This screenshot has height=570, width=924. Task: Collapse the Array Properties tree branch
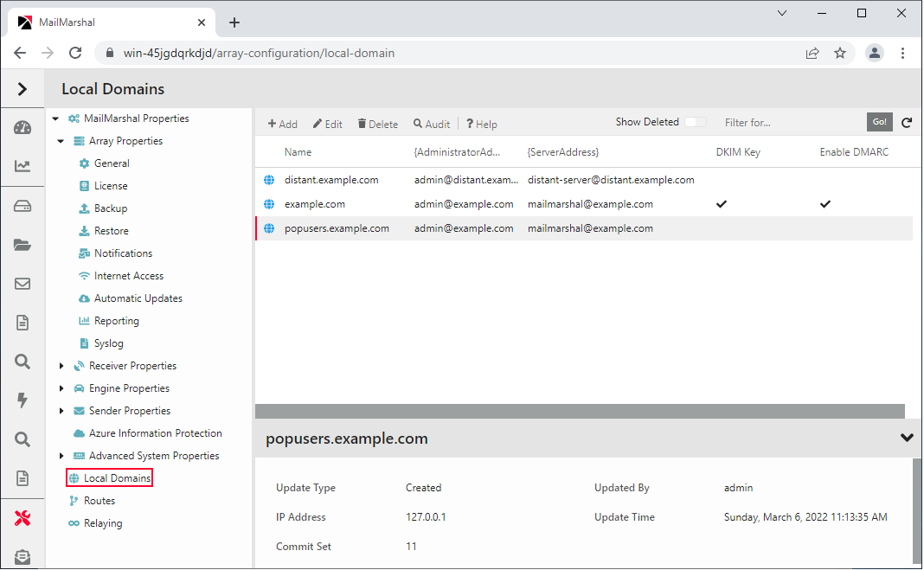pyautogui.click(x=60, y=140)
